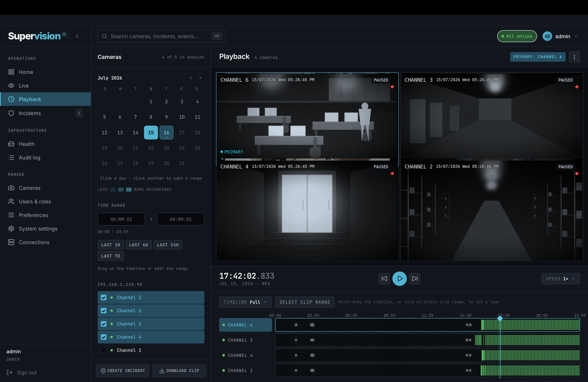
Task: Click the playhead marker on timeline
Action: [x=500, y=318]
